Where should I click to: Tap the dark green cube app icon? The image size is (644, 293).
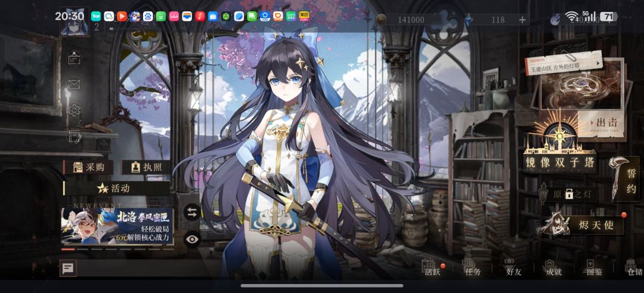click(x=226, y=16)
